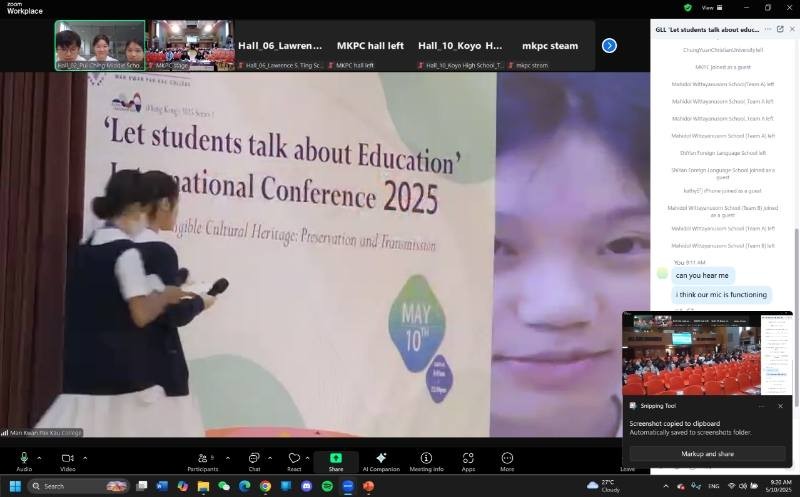
Task: Toggle the Chat panel icon
Action: click(x=254, y=461)
